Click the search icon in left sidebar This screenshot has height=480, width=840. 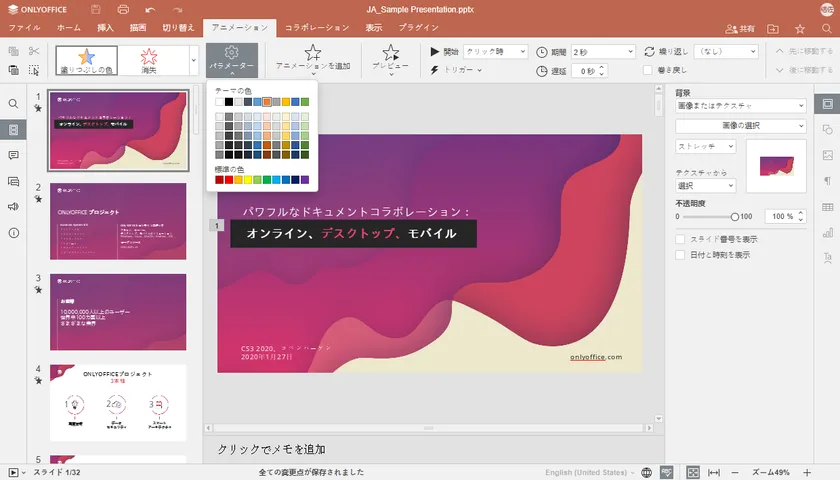tap(14, 104)
